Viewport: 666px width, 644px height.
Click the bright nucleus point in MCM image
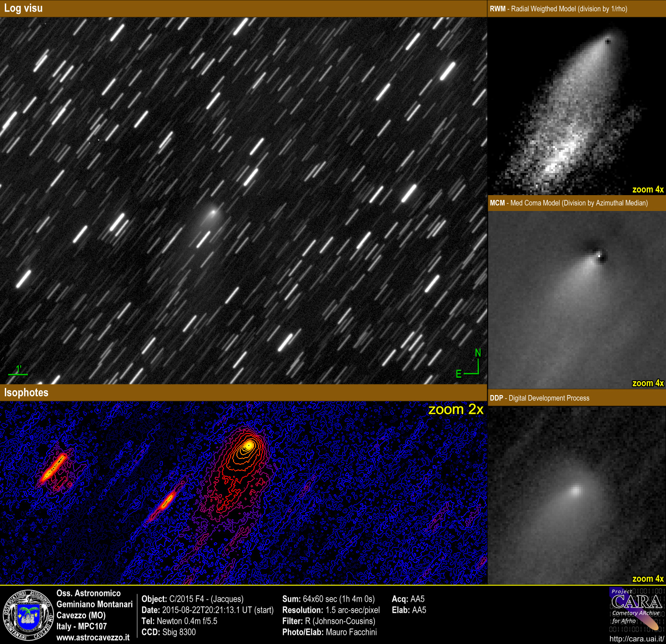[599, 256]
